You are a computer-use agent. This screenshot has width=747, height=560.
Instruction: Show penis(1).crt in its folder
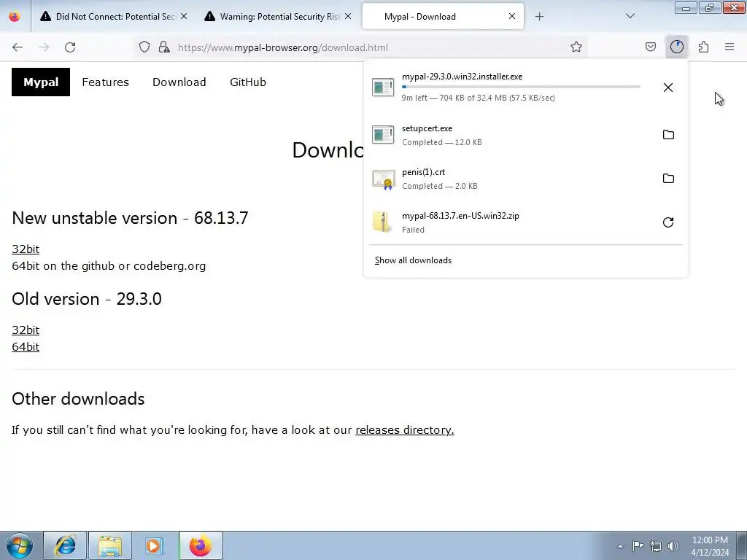668,179
